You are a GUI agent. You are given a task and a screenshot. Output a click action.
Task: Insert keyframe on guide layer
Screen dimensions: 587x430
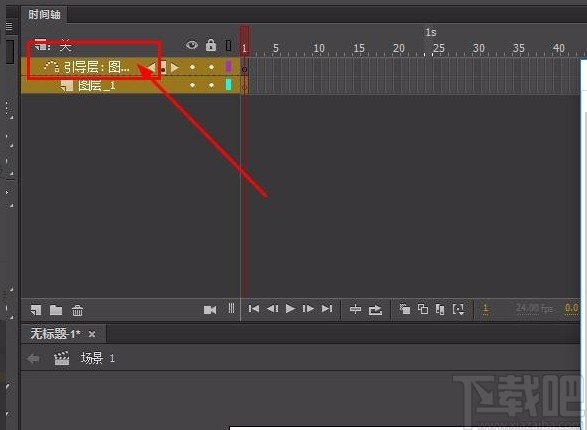click(x=163, y=68)
